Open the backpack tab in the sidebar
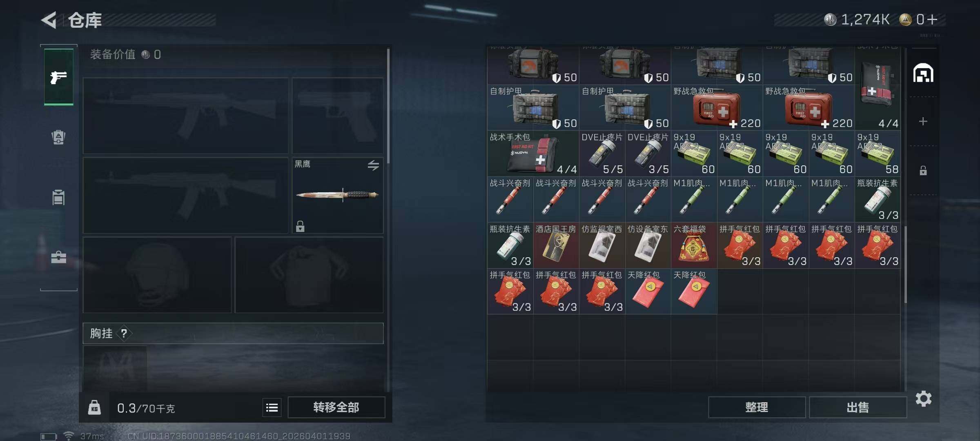The height and width of the screenshot is (441, 980). [x=58, y=137]
